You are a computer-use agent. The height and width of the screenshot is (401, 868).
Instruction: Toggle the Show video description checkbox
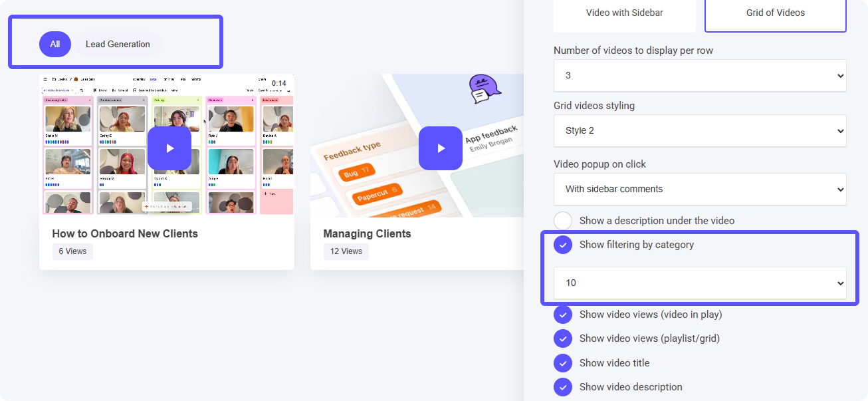tap(563, 387)
